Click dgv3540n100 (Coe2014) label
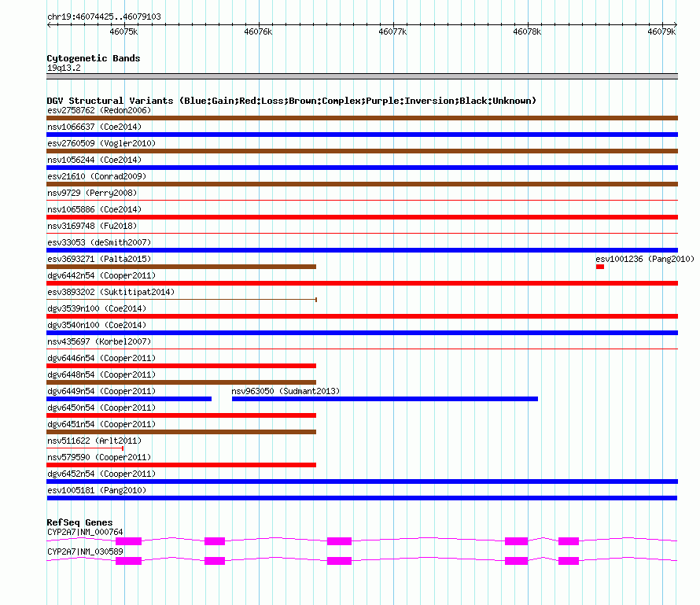Viewport: 700px width, 605px height. click(x=97, y=325)
